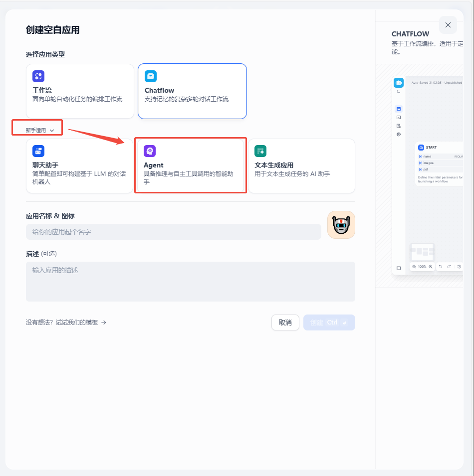474x476 pixels.
Task: Click the preview terminal sidebar icon
Action: (x=399, y=117)
